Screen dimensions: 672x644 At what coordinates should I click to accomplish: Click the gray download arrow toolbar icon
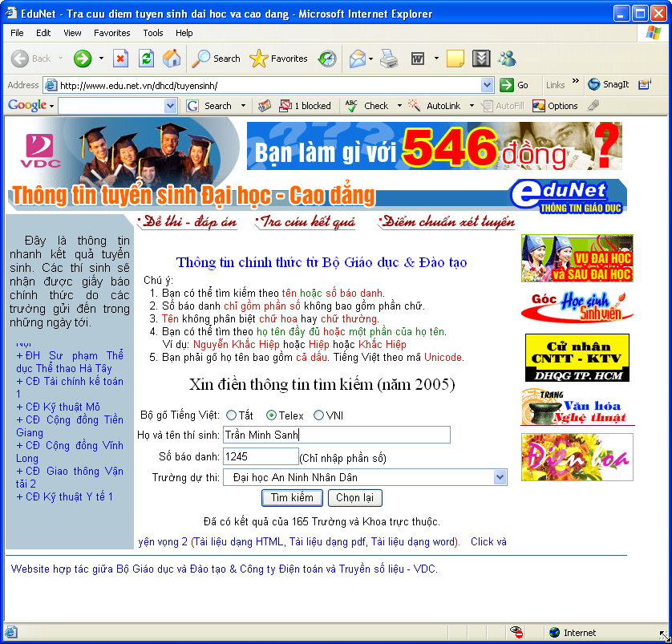pos(481,59)
